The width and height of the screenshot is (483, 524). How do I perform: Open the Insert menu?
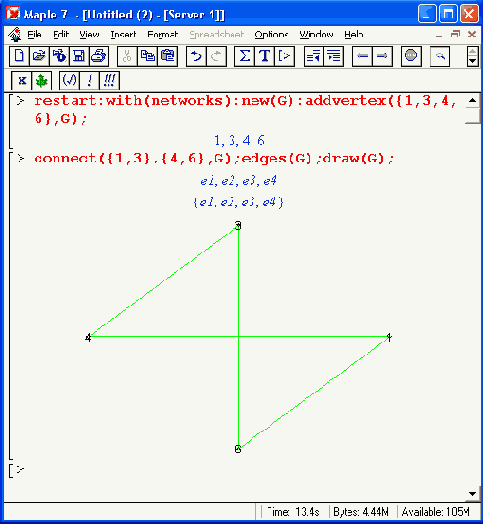point(123,34)
